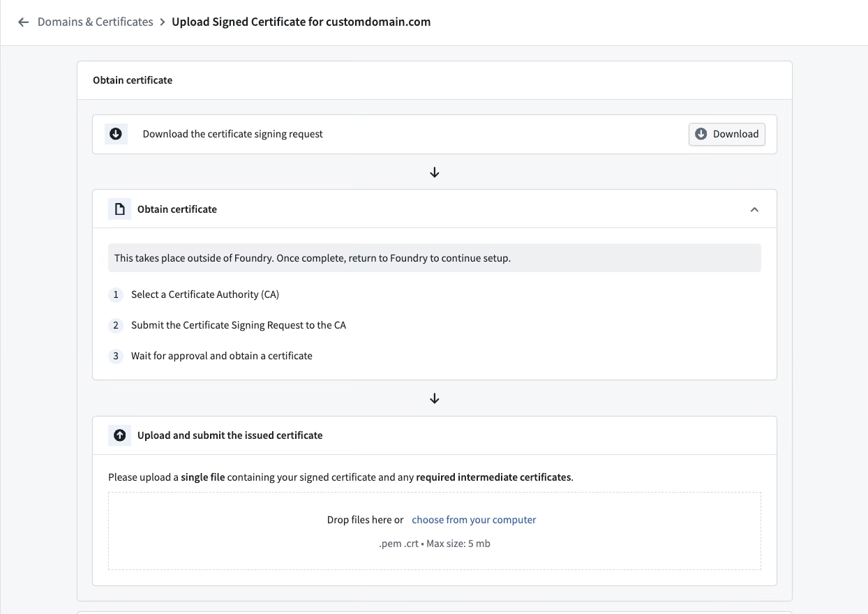This screenshot has height=614, width=868.
Task: Select the Upload Signed Certificate for customdomain.com breadcrumb
Action: pyautogui.click(x=301, y=22)
